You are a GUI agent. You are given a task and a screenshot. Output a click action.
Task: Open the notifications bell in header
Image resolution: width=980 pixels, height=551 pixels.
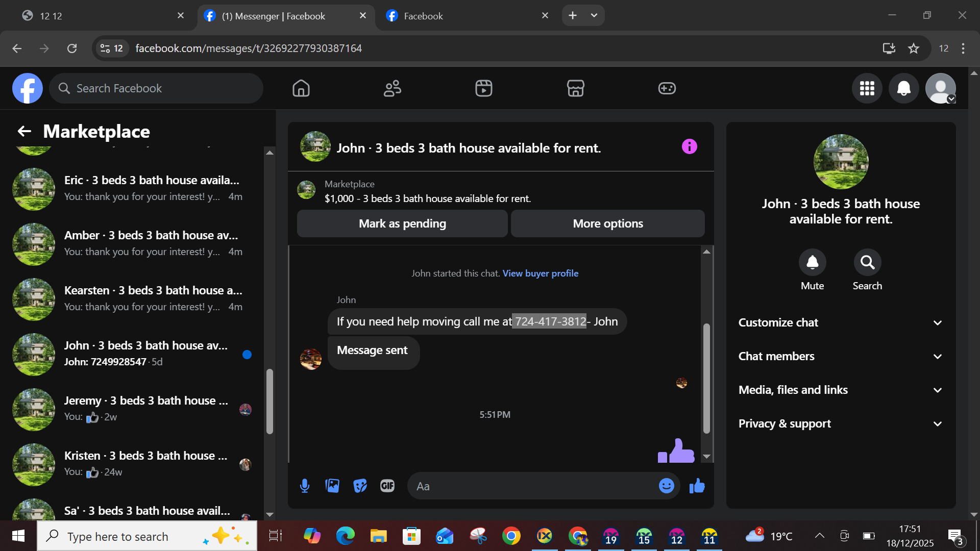pyautogui.click(x=904, y=88)
